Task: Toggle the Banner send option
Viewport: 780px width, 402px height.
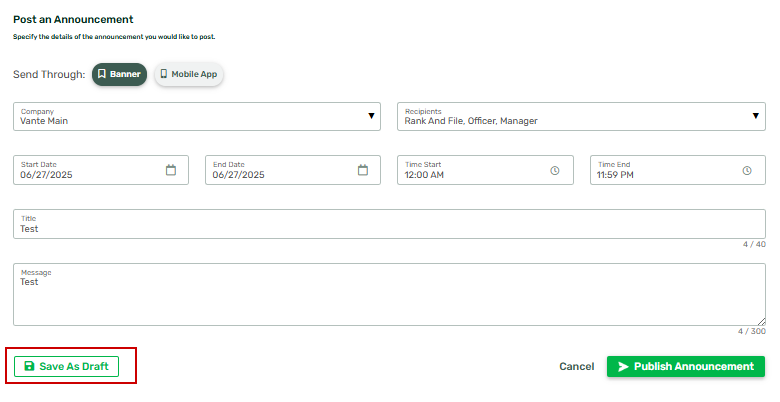Action: [119, 74]
